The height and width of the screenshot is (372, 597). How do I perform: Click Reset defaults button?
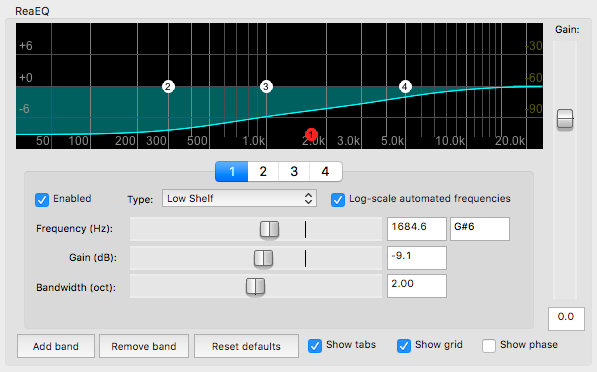tap(246, 346)
